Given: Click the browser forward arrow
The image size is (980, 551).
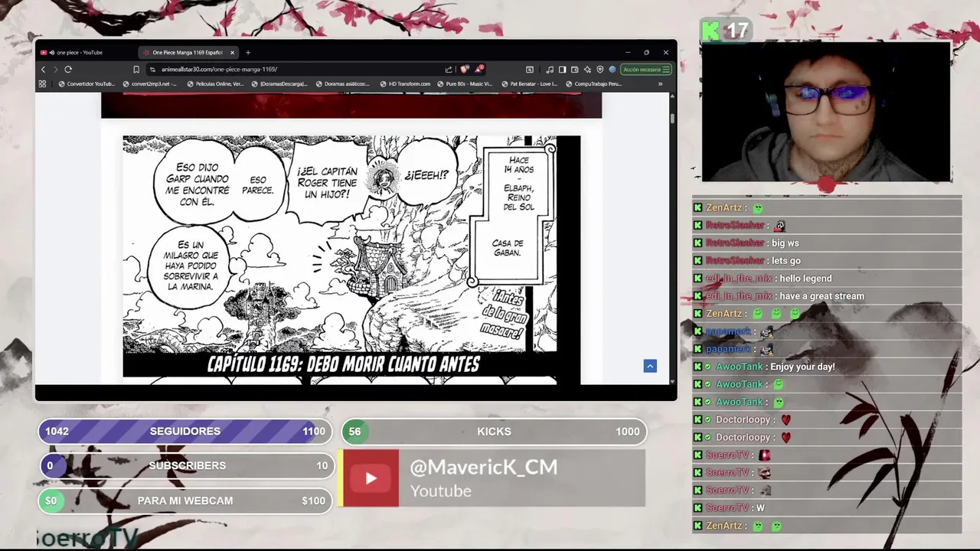Looking at the screenshot, I should (55, 70).
